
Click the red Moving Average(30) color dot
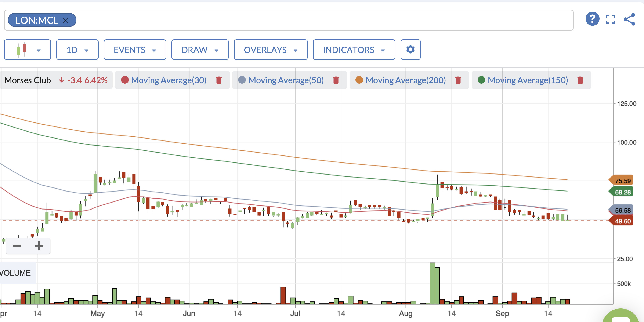pos(125,80)
